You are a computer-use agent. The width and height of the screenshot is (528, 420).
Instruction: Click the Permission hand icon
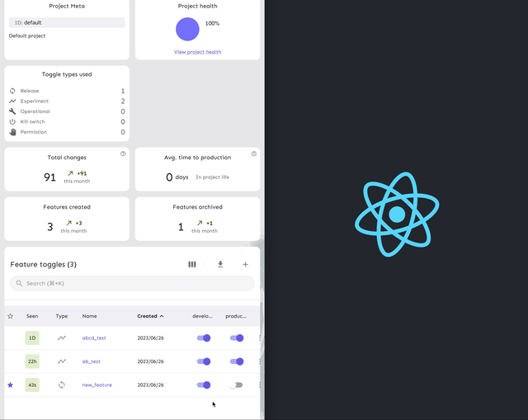(x=12, y=132)
